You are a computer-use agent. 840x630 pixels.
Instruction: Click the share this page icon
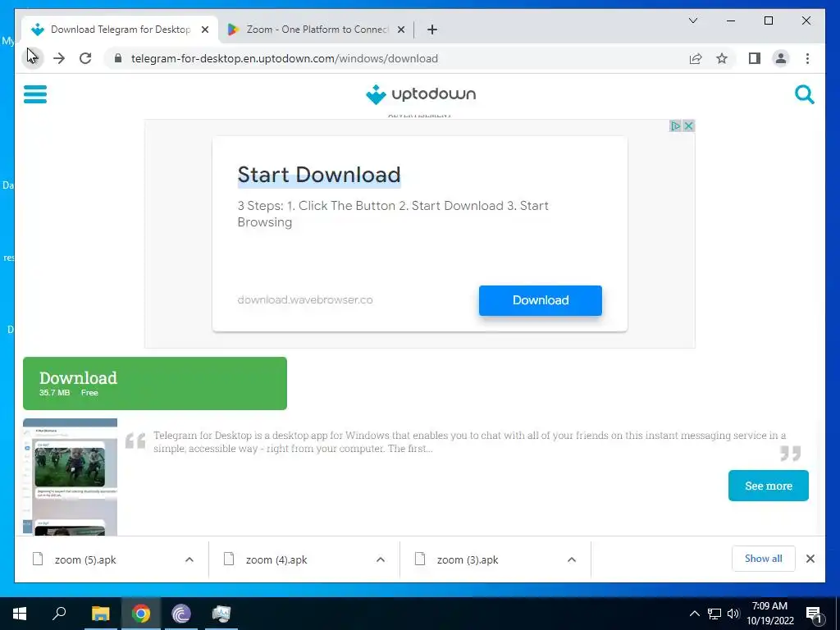(x=696, y=58)
